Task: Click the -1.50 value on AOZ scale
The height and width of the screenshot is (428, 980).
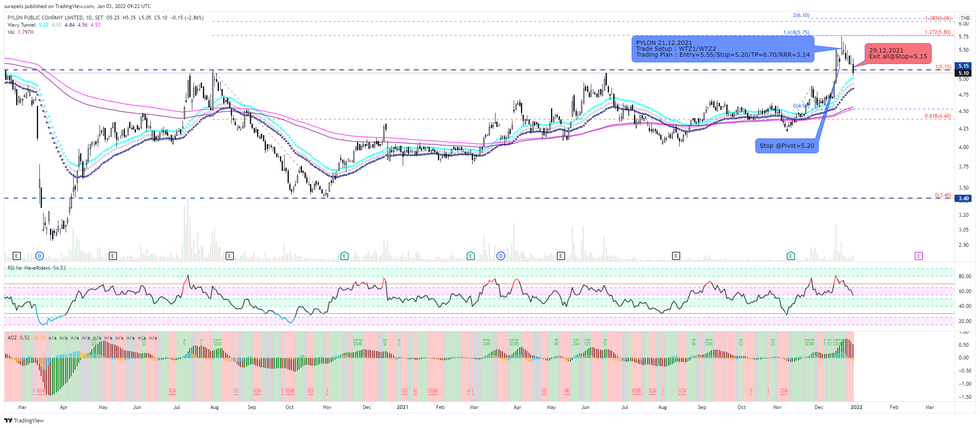Action: 964,397
